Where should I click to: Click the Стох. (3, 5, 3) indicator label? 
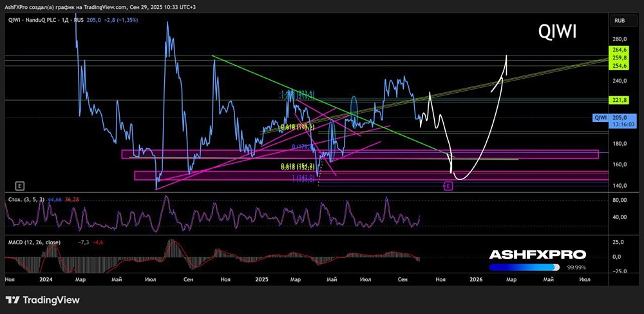[x=26, y=199]
